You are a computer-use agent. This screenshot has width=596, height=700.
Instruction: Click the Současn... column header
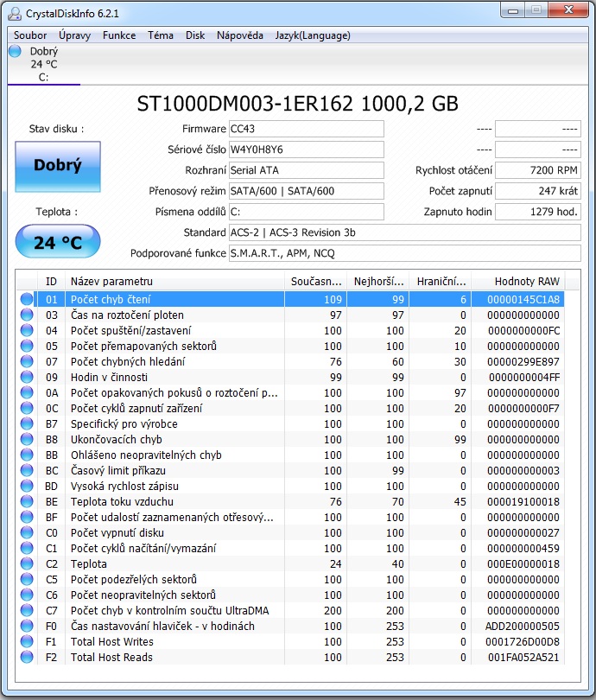coord(315,281)
